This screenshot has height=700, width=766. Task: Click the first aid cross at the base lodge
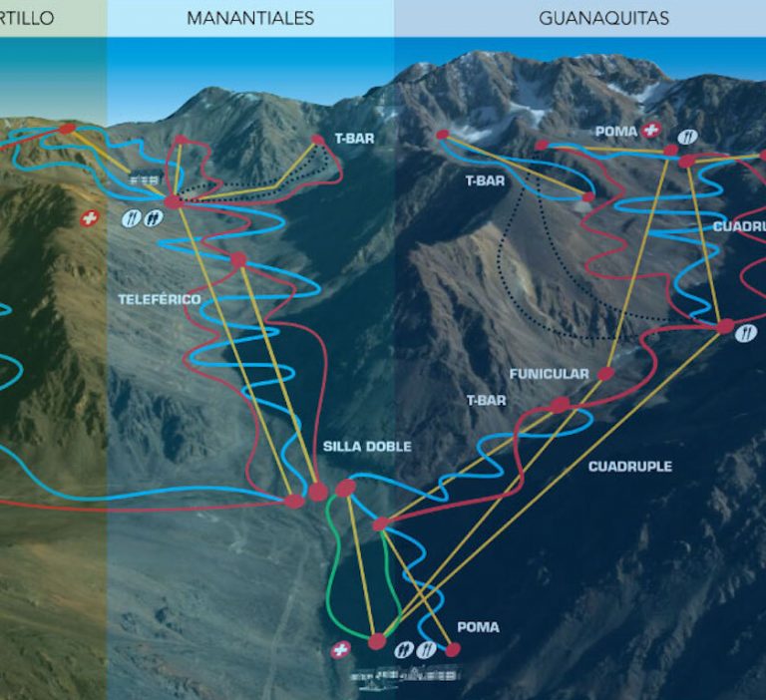click(340, 650)
